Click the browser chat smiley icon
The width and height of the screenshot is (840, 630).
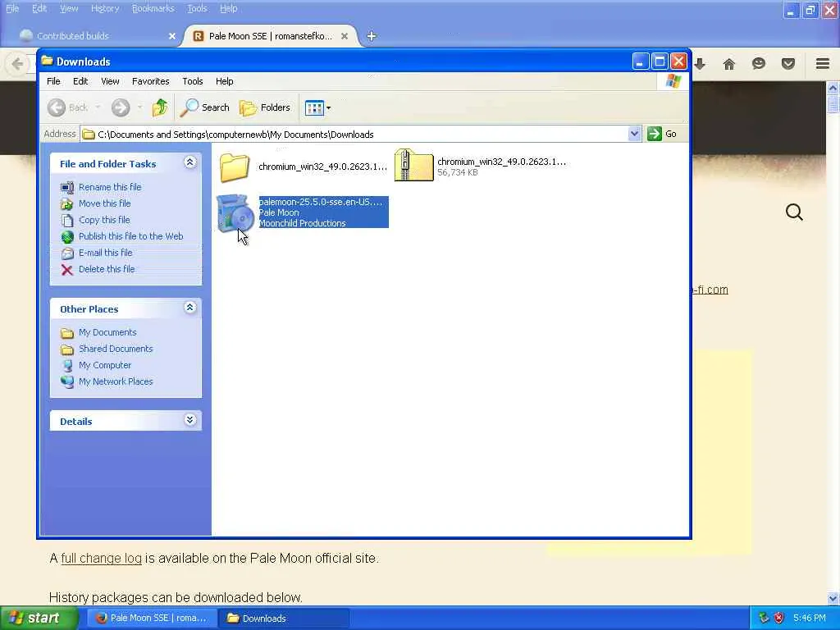(759, 64)
